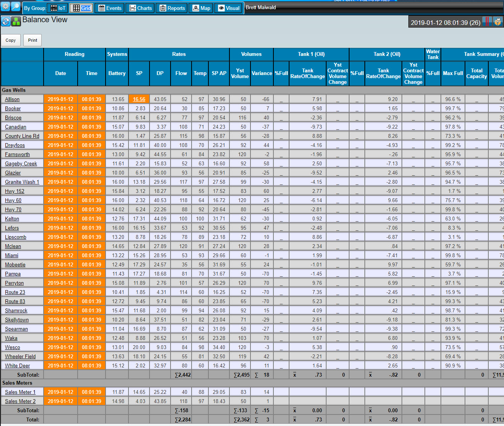504x426 pixels.
Task: Click the orange box export icon
Action: coord(497,21)
